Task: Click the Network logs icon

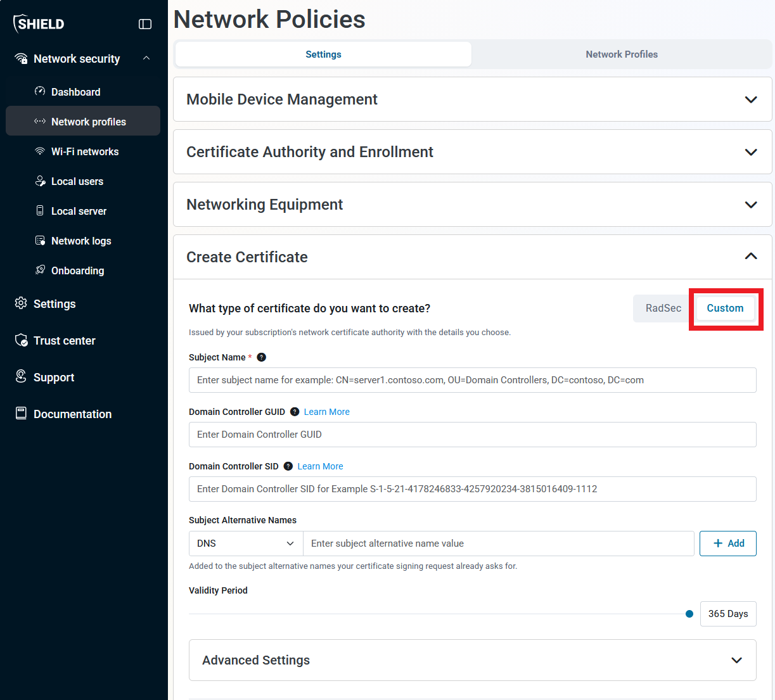Action: pos(40,241)
